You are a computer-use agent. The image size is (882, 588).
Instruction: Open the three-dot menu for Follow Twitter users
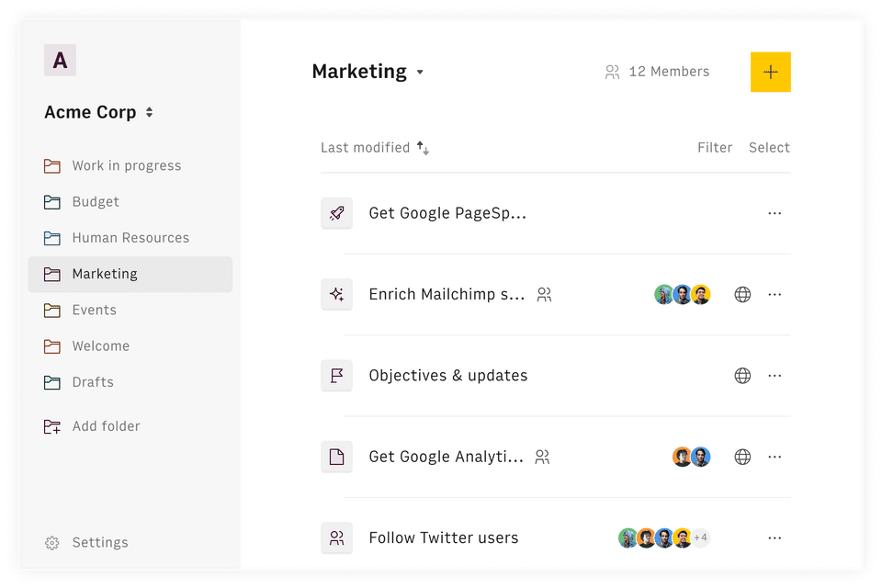point(775,537)
